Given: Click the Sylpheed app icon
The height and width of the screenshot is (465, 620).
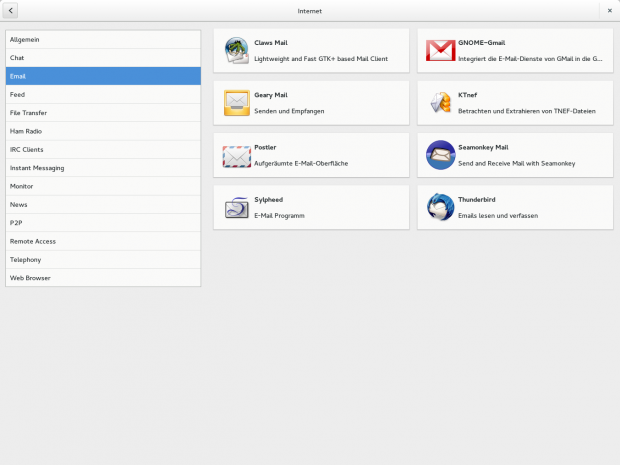Looking at the screenshot, I should [x=237, y=207].
